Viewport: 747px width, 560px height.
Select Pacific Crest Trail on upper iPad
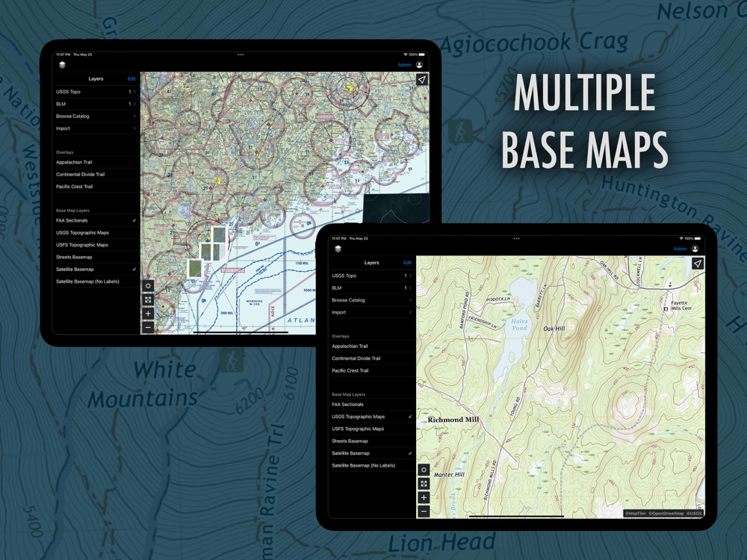click(x=96, y=187)
